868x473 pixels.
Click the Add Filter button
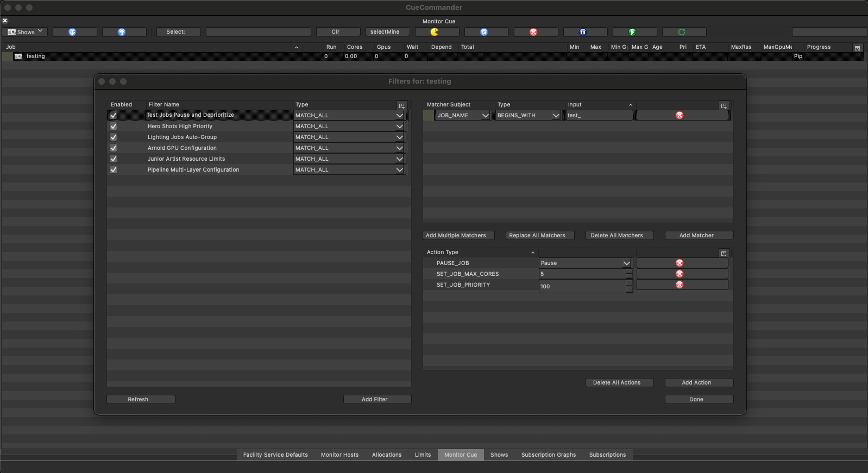374,399
